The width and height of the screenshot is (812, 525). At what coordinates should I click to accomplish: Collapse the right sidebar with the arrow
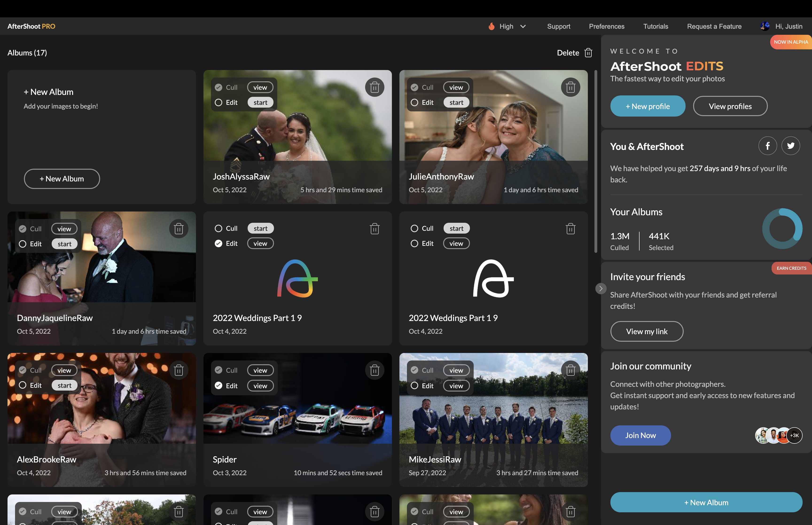601,288
